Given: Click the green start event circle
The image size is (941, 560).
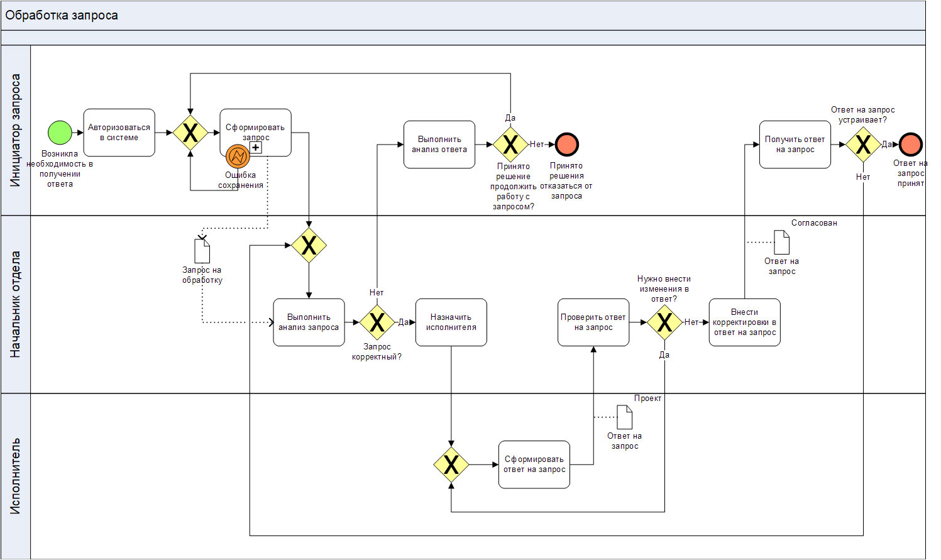Looking at the screenshot, I should tap(60, 133).
